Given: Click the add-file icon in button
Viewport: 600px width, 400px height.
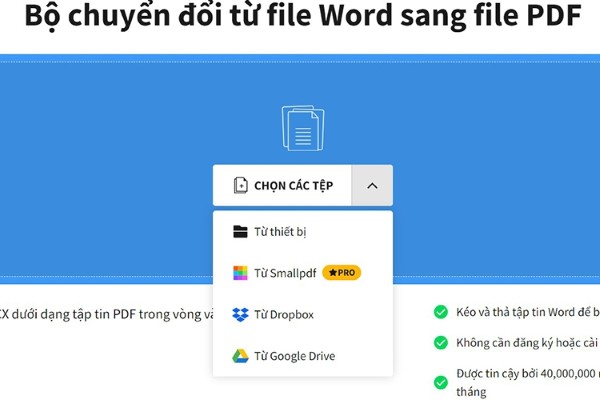Looking at the screenshot, I should [240, 186].
